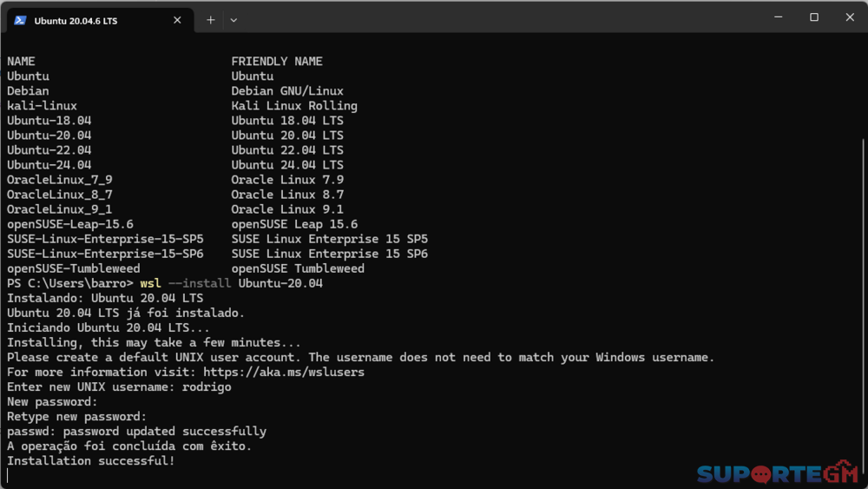Click the blinking cursor on the last line
The height and width of the screenshot is (489, 868).
[x=8, y=476]
